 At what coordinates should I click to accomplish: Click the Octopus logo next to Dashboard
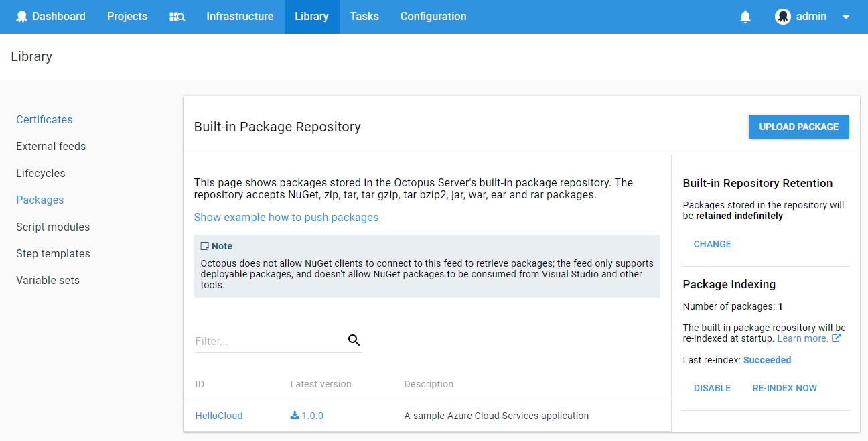pyautogui.click(x=21, y=16)
